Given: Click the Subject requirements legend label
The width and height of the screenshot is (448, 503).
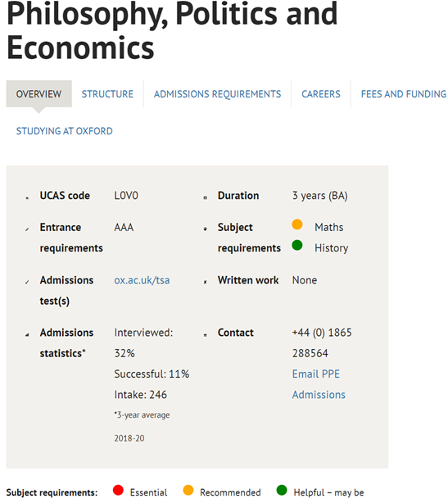Looking at the screenshot, I should click(52, 492).
